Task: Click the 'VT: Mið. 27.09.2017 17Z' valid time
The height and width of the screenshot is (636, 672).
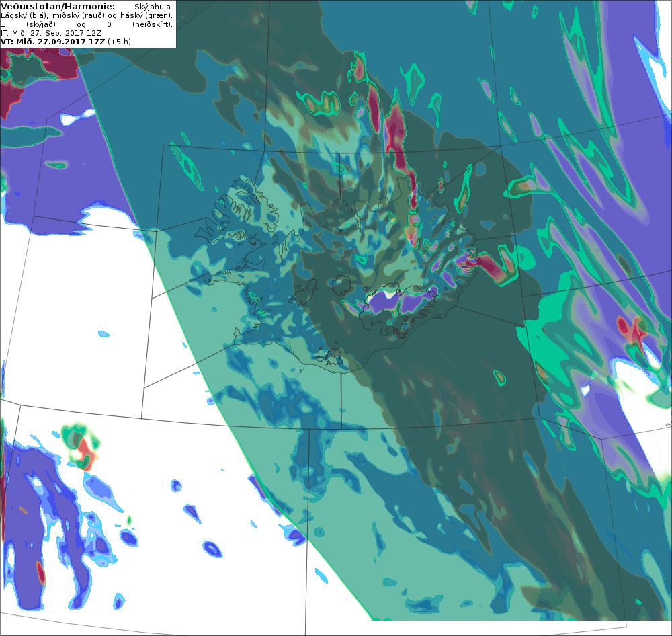Action: [x=53, y=42]
